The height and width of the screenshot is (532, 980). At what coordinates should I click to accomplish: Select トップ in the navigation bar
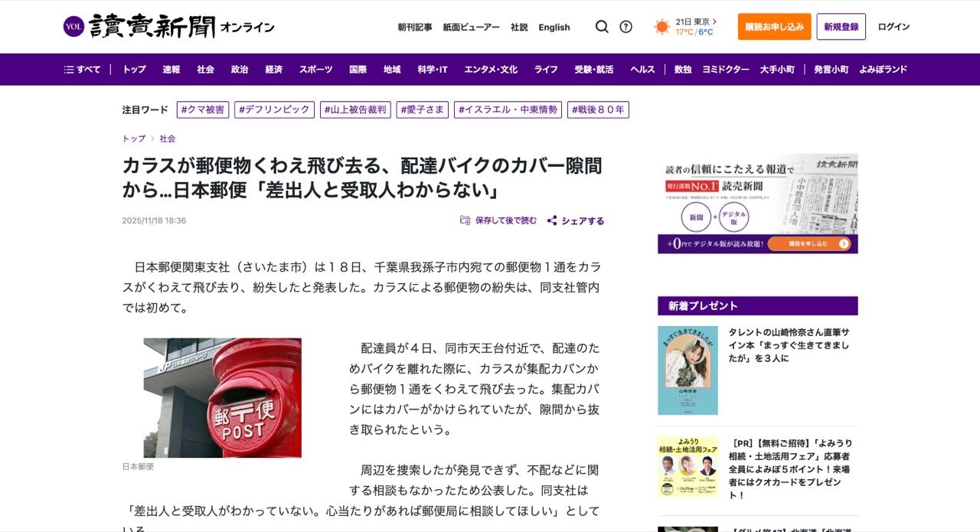134,70
